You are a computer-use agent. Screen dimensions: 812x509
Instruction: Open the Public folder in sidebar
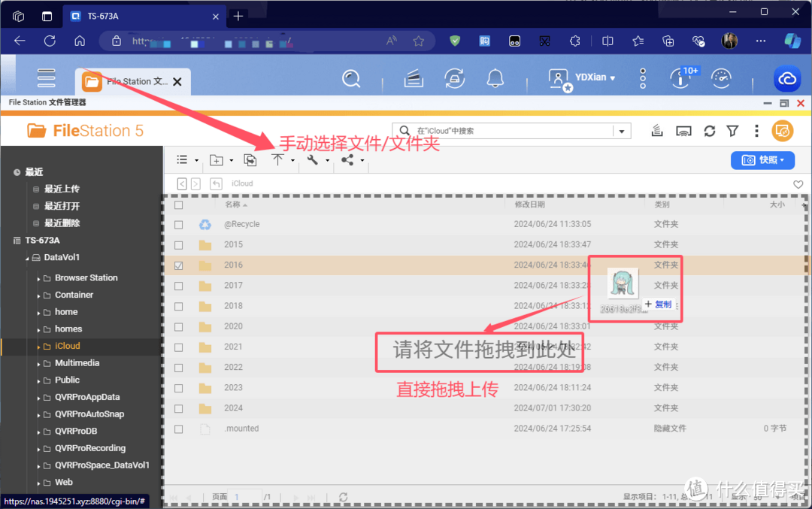(x=68, y=380)
